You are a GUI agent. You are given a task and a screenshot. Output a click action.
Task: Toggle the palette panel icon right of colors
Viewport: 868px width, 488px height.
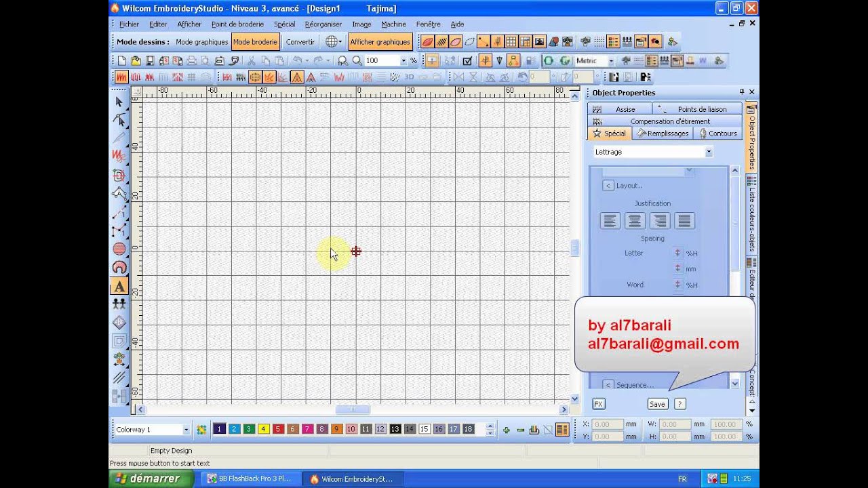[x=561, y=430]
